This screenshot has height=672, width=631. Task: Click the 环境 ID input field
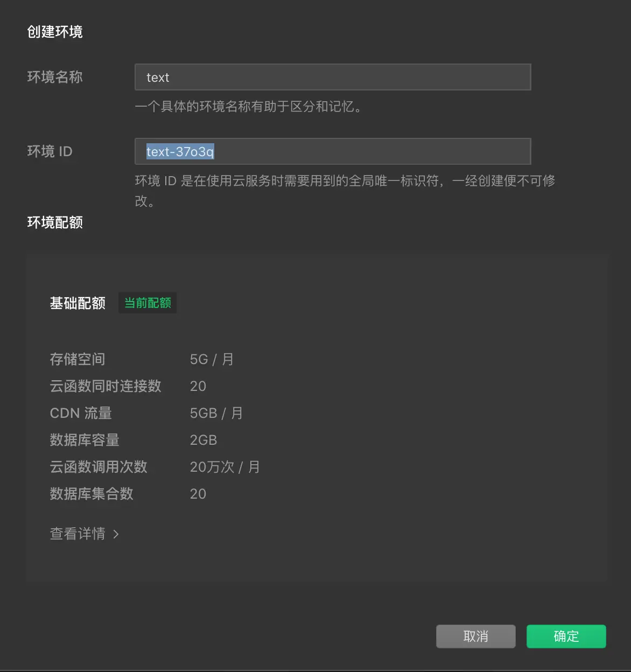point(333,151)
